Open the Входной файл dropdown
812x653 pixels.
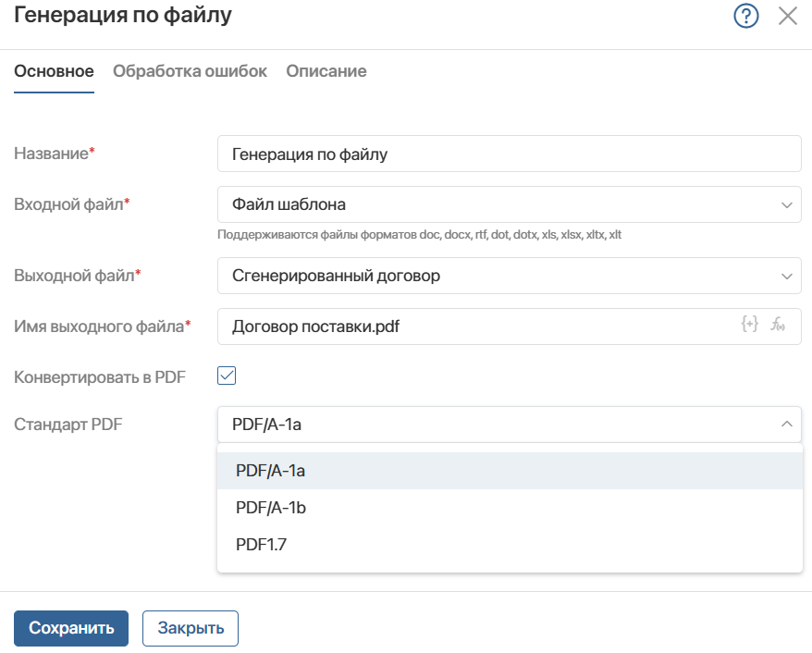pos(509,204)
